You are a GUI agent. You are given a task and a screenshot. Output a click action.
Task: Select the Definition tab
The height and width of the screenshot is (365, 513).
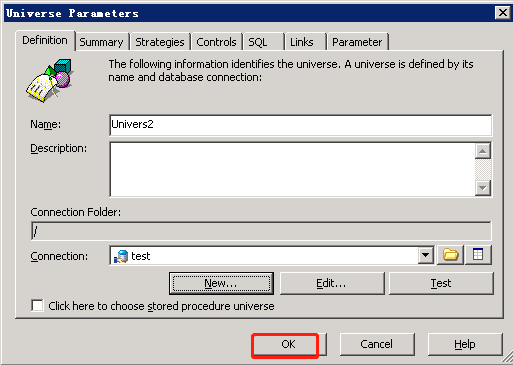pos(45,40)
